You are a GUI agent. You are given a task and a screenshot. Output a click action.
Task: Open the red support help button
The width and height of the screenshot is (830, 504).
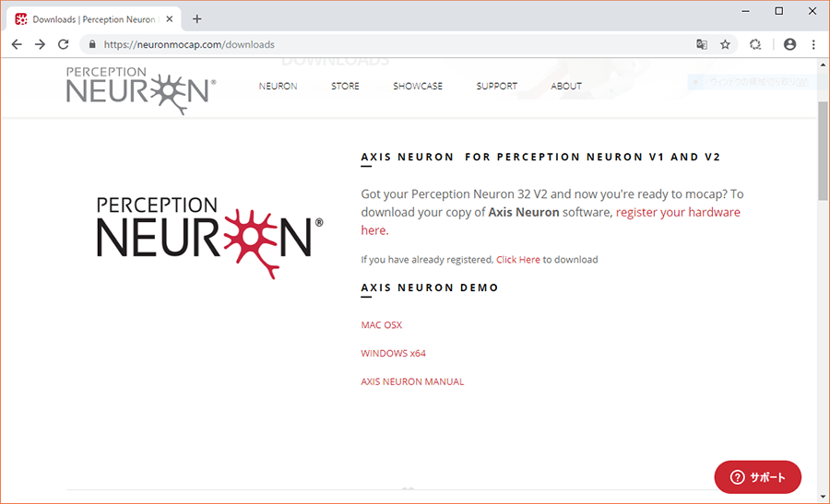757,477
